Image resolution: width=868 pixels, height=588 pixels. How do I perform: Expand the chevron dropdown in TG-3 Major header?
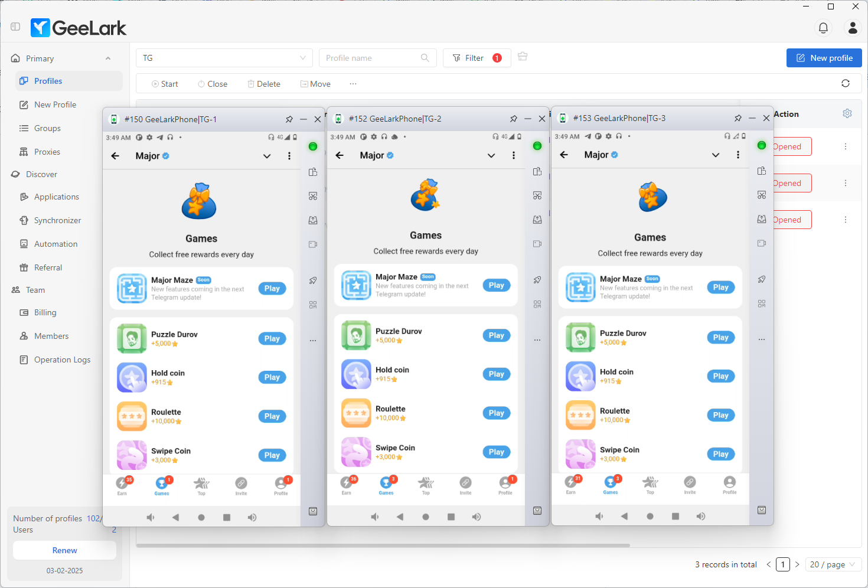[x=716, y=155]
